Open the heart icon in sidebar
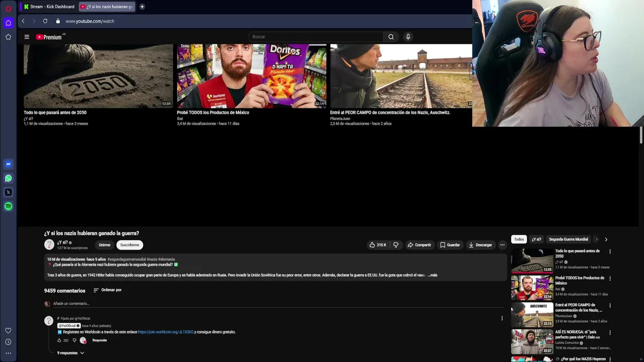 (x=8, y=330)
